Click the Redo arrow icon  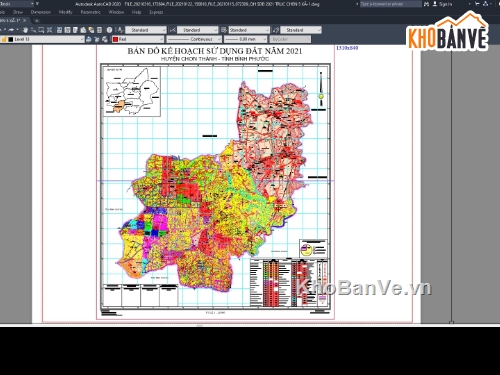point(11,30)
